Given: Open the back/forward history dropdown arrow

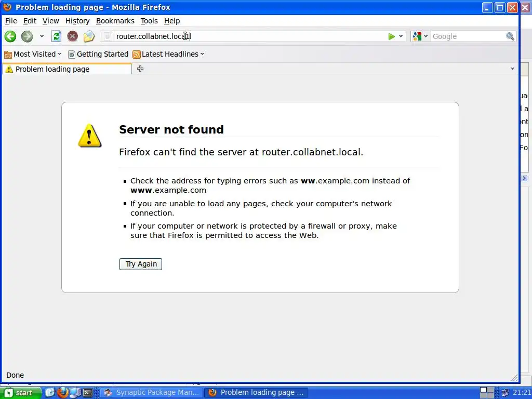Looking at the screenshot, I should click(x=42, y=36).
